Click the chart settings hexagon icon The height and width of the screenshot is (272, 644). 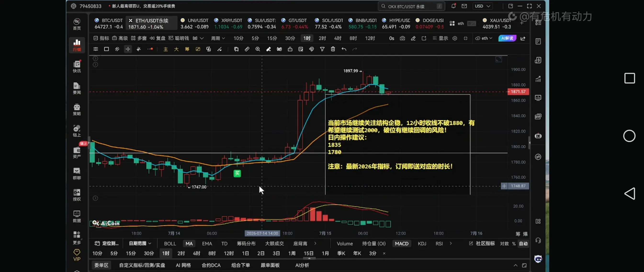455,38
